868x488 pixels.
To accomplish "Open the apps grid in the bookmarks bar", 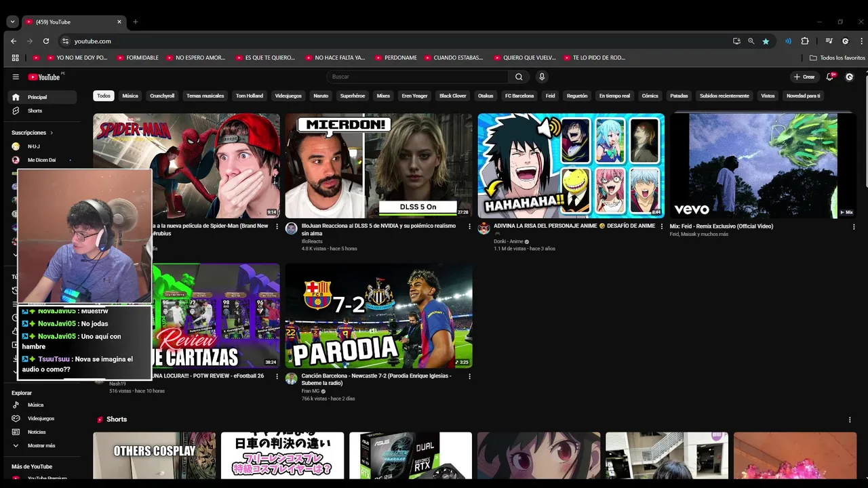I will tap(16, 58).
